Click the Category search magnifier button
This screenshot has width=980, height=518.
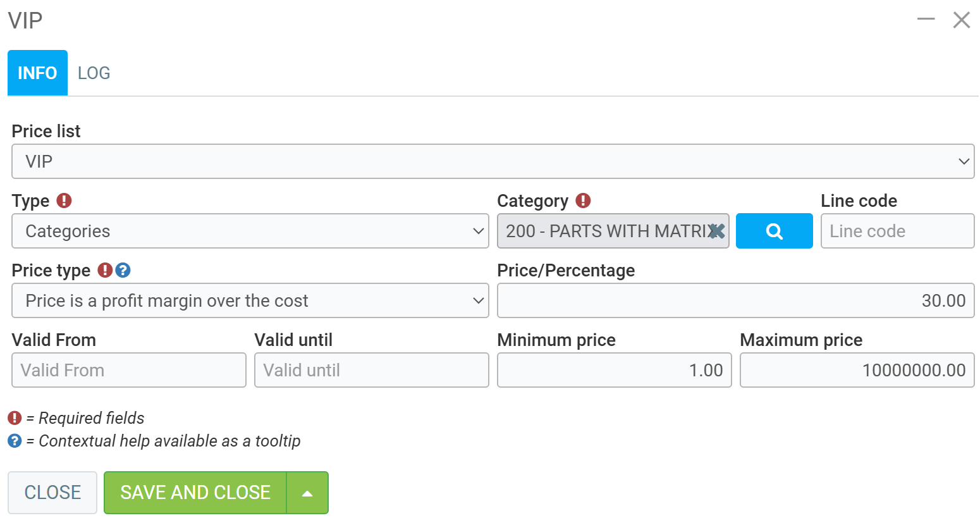tap(774, 231)
